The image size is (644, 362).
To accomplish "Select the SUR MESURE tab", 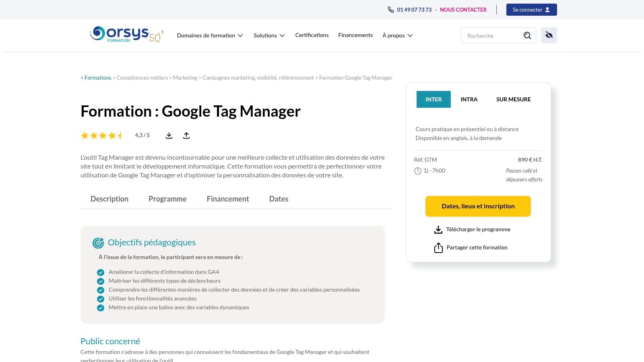I will pos(514,99).
